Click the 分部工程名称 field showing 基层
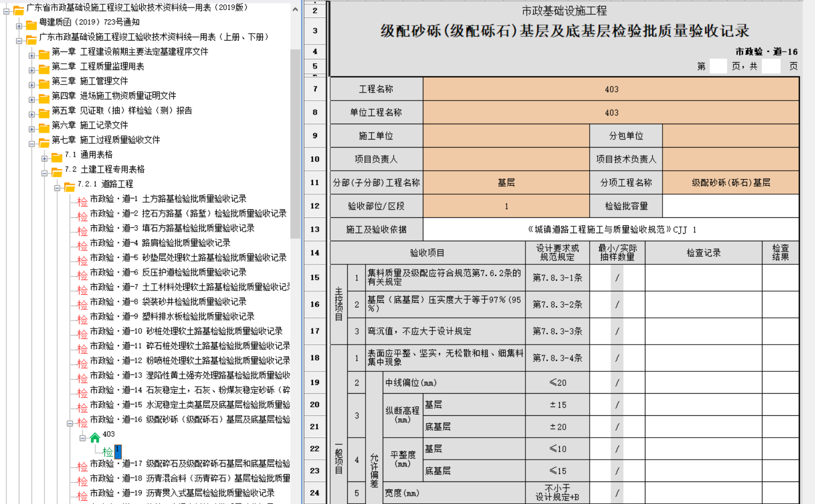815x504 pixels. [x=506, y=182]
